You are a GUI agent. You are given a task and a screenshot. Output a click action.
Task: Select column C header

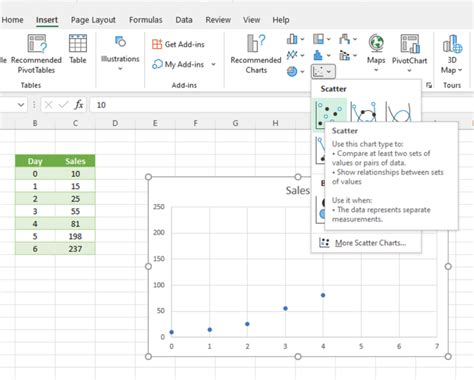point(75,123)
